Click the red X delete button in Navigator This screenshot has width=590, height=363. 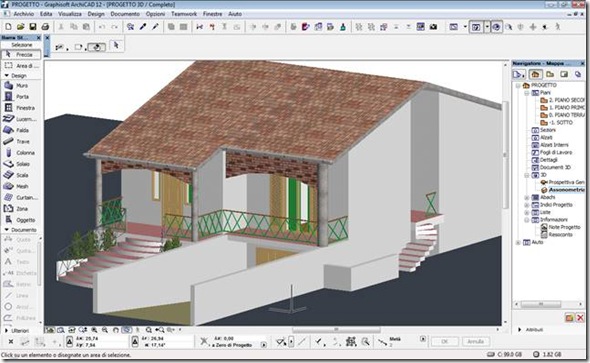point(580,318)
